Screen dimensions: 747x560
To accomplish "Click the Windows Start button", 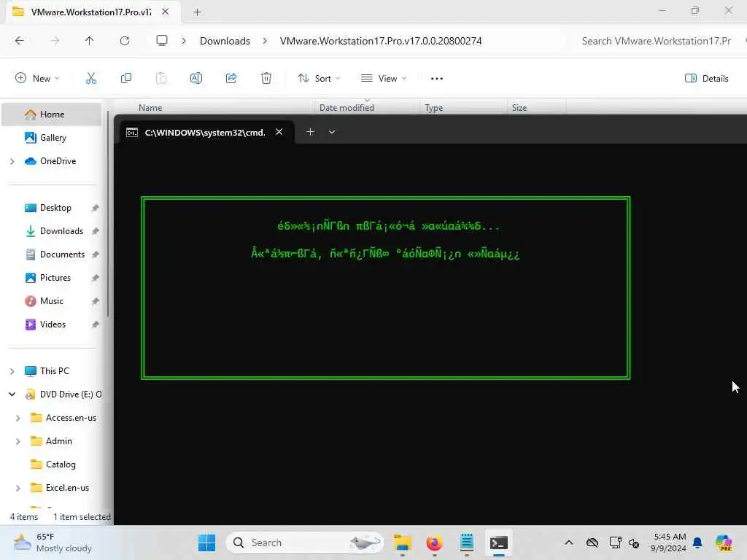I will coord(206,542).
